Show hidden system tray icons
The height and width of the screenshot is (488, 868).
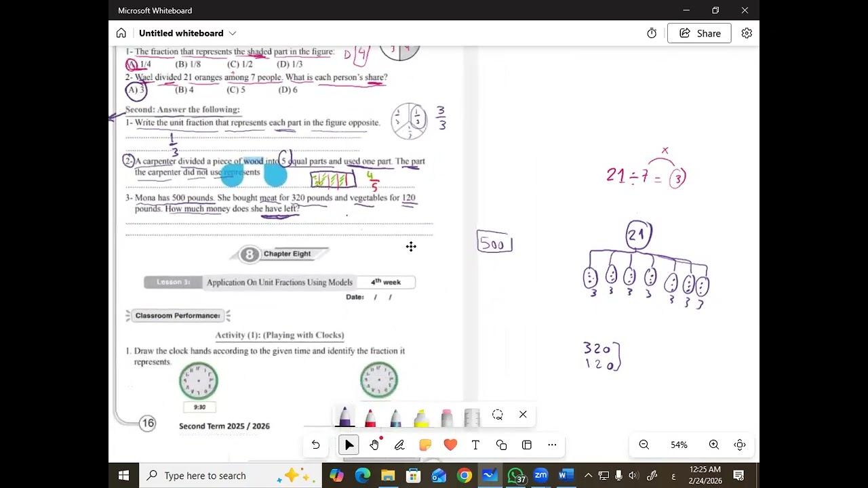588,475
